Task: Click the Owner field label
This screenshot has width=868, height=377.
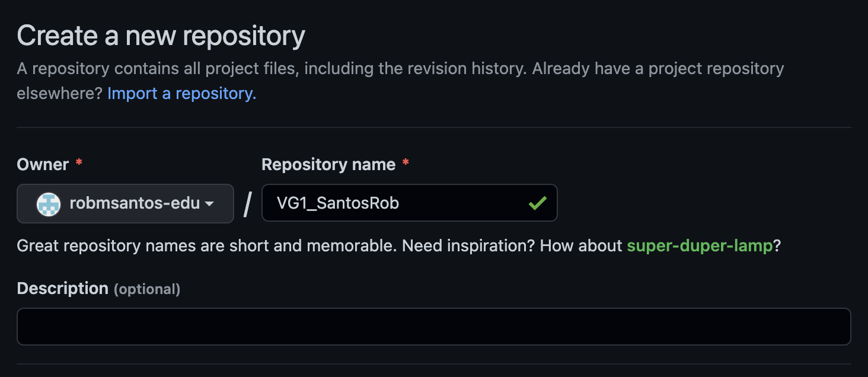Action: click(x=43, y=164)
